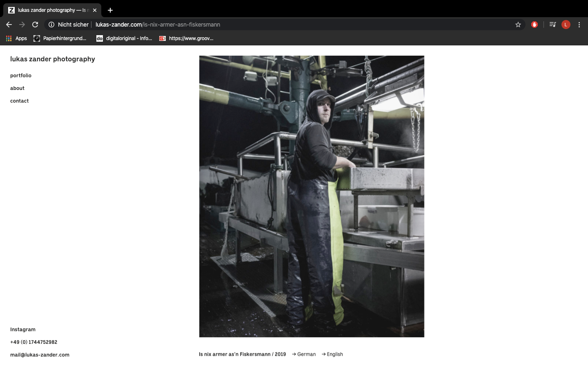
Task: Open the Chrome profile avatar
Action: [x=566, y=25]
